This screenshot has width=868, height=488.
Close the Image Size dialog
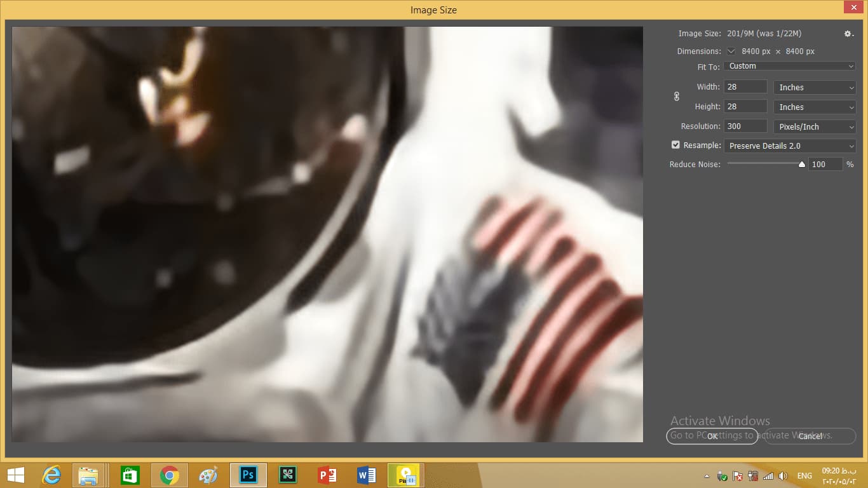(853, 6)
